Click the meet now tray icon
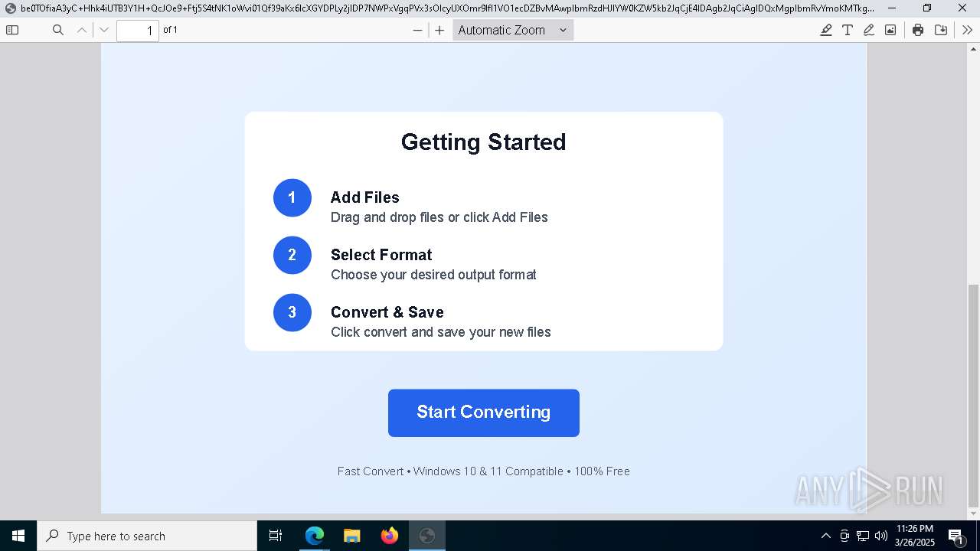Viewport: 980px width, 551px height. point(844,536)
